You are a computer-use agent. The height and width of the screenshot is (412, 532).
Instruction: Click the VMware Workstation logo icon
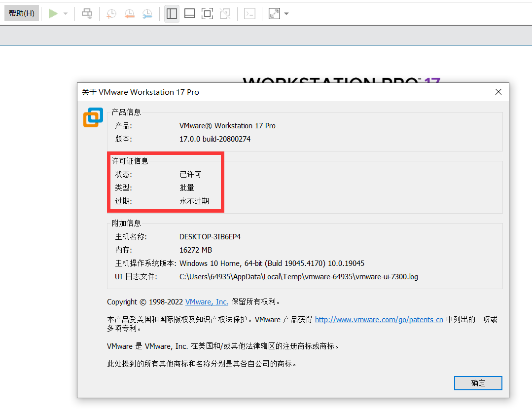point(93,117)
